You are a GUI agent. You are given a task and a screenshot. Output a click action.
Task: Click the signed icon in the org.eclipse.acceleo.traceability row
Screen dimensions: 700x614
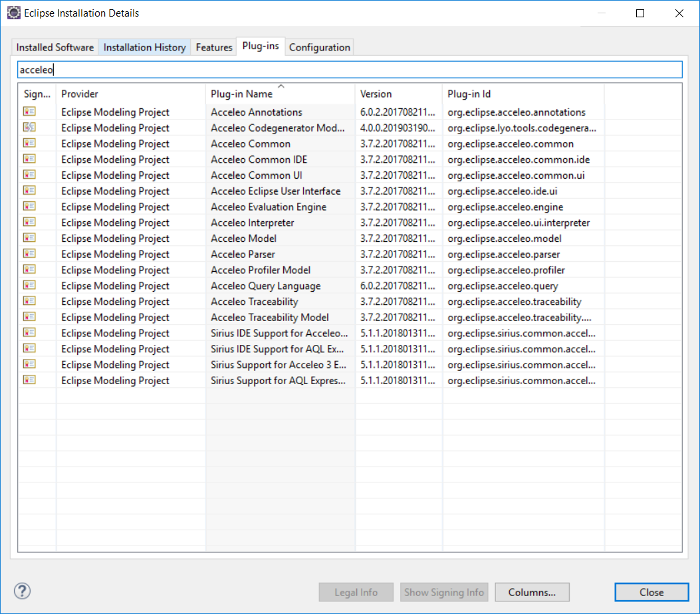pyautogui.click(x=29, y=301)
